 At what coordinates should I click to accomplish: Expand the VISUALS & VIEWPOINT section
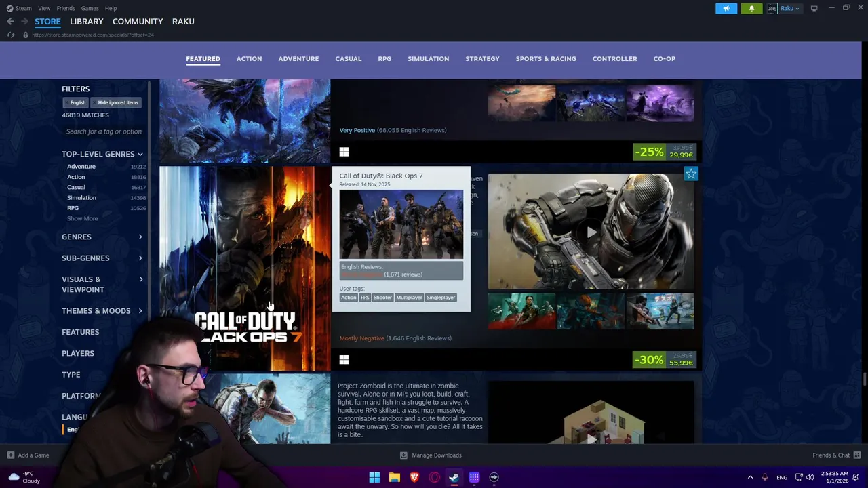pyautogui.click(x=102, y=285)
